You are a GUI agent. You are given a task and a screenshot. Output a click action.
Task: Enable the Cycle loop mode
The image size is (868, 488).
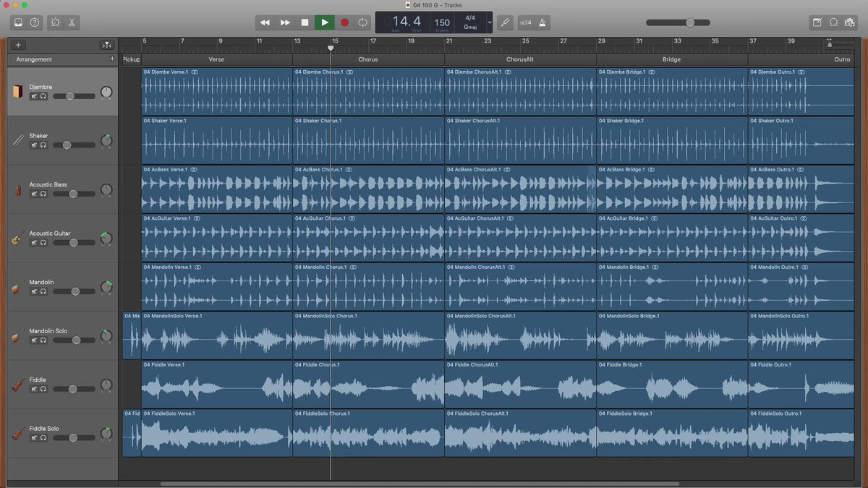point(362,22)
